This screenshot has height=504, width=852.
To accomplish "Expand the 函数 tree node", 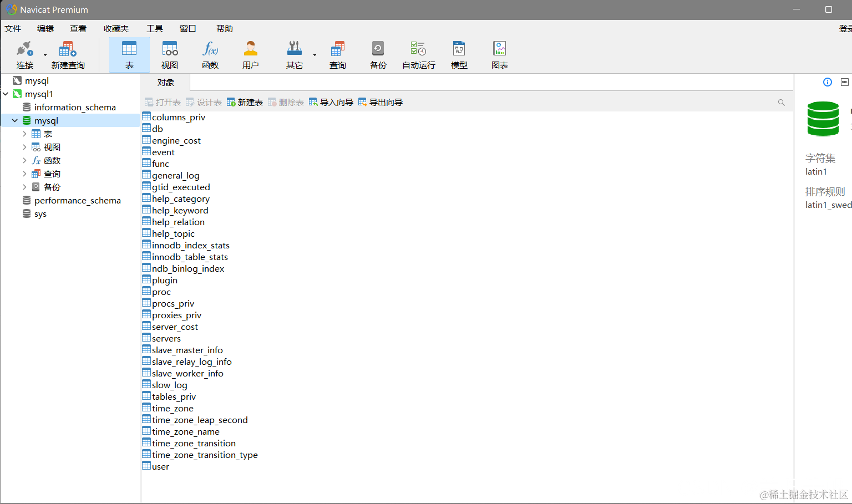I will tap(24, 161).
